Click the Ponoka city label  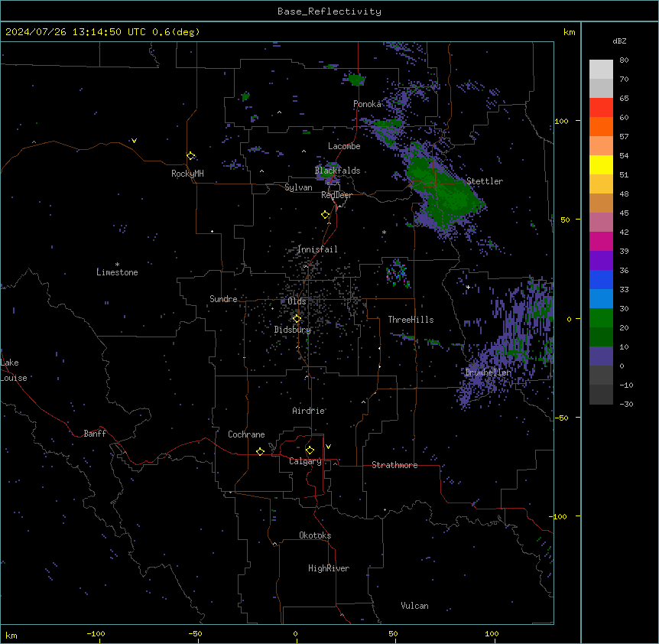point(367,104)
